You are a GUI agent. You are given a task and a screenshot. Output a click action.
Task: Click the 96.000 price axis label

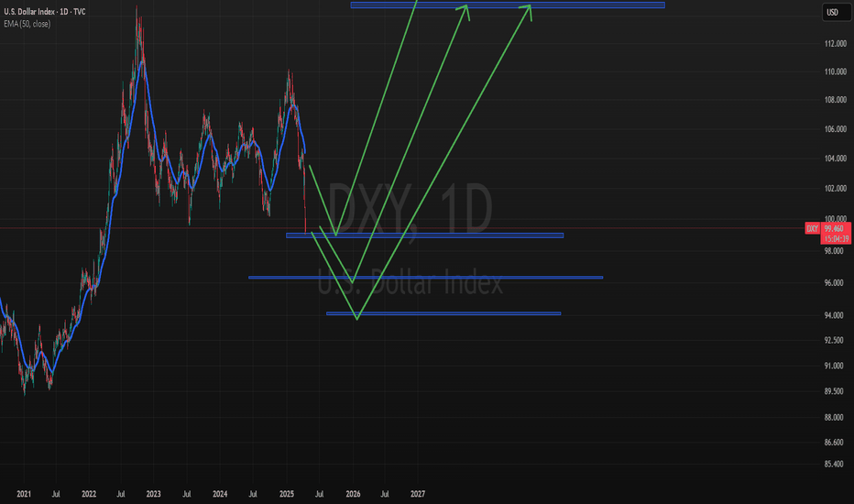pyautogui.click(x=834, y=283)
